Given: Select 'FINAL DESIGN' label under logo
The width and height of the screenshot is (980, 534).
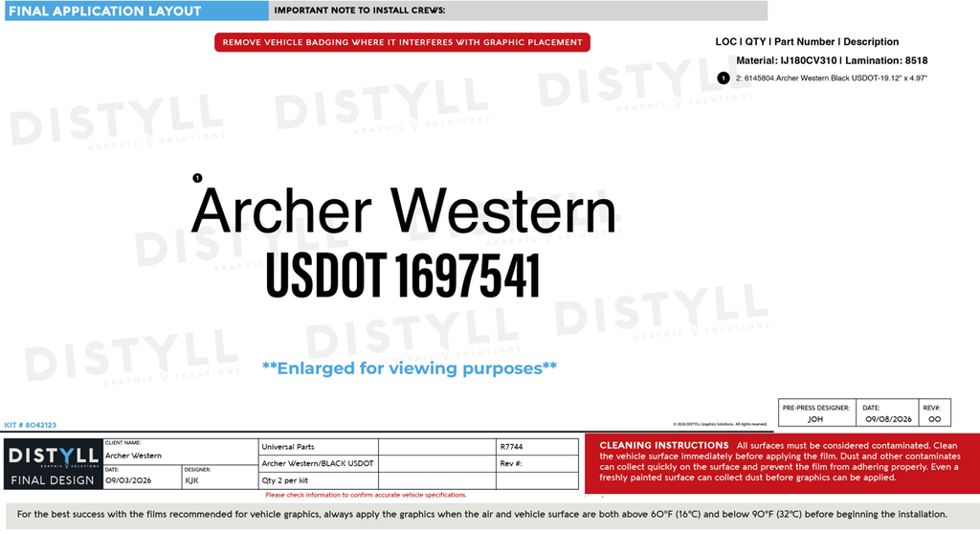Looking at the screenshot, I should pos(53,480).
